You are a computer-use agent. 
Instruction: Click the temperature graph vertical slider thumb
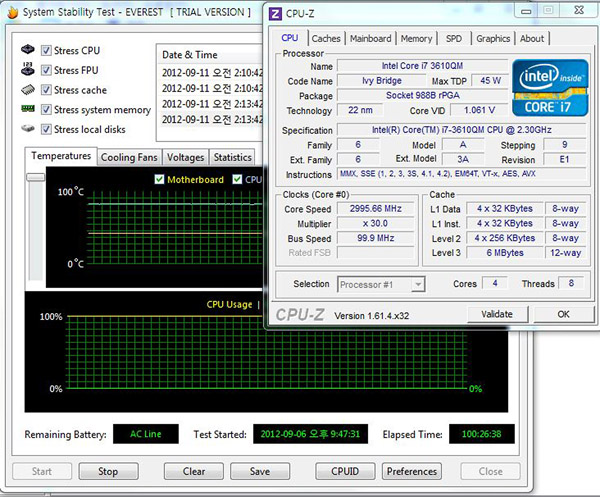click(x=36, y=177)
